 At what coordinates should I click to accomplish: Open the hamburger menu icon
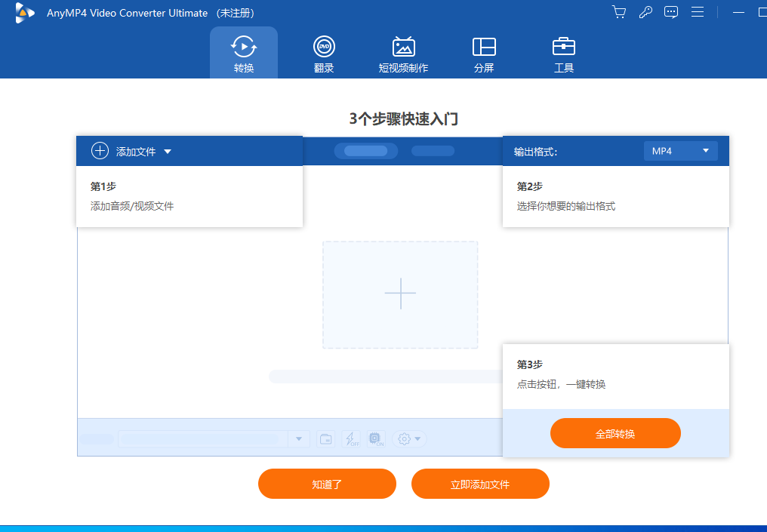tap(697, 12)
